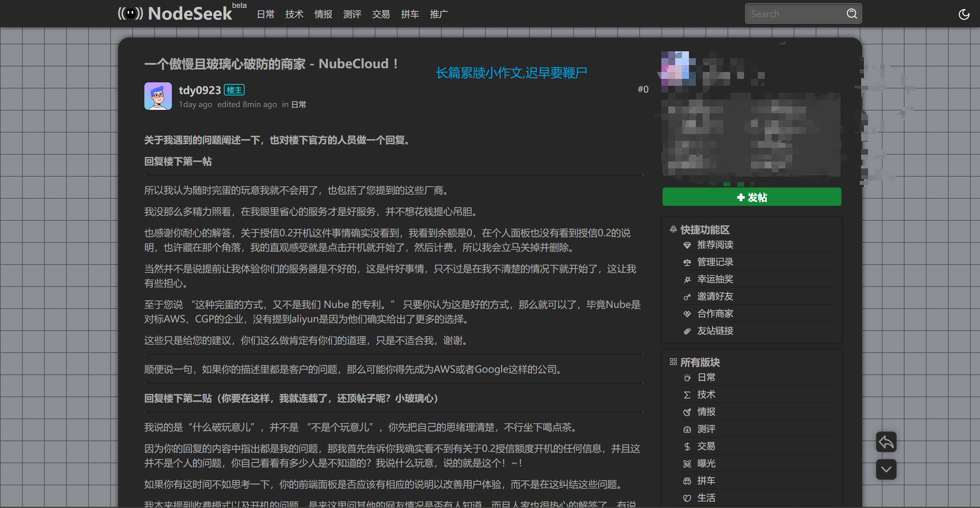The height and width of the screenshot is (508, 980).
Task: Click the edited 8min ago text
Action: tap(247, 105)
